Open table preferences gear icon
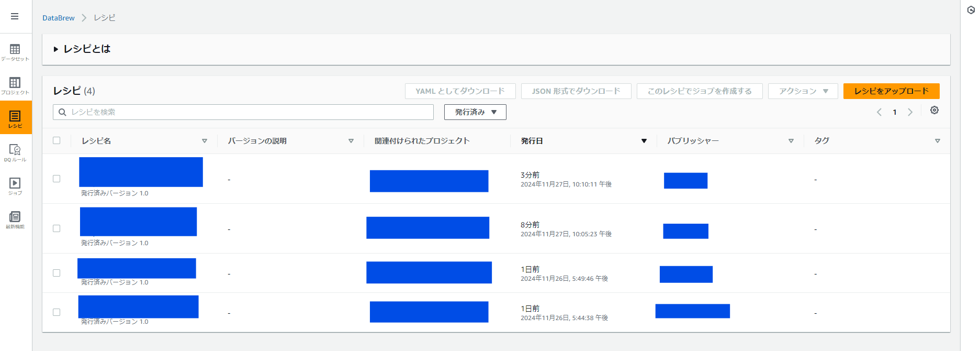980x351 pixels. pos(934,110)
